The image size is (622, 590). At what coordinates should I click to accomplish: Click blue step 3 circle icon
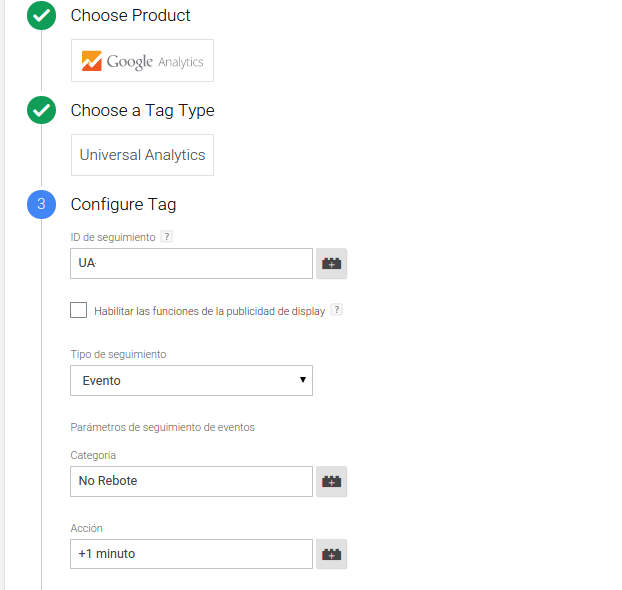tap(41, 204)
